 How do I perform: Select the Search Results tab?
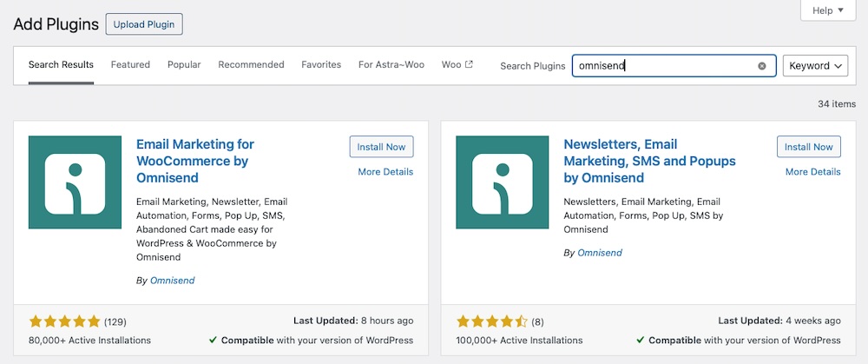pos(61,65)
